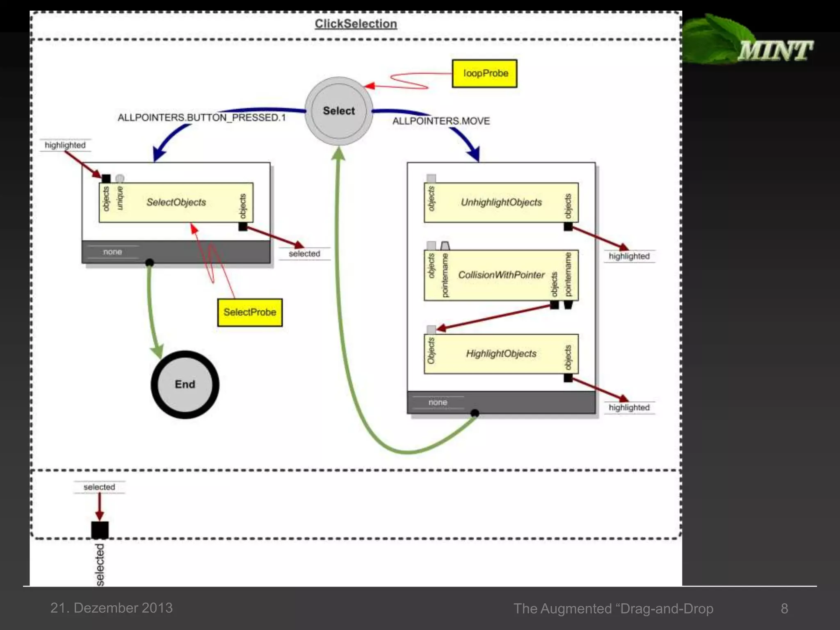Image resolution: width=840 pixels, height=630 pixels.
Task: Click black dot on right none bar
Action: point(475,413)
